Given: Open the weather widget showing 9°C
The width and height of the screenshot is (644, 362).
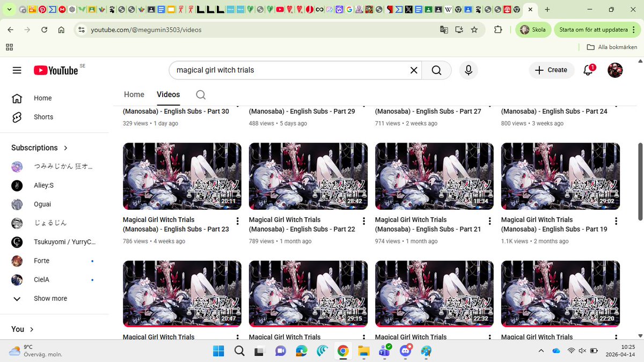Looking at the screenshot, I should [x=35, y=351].
